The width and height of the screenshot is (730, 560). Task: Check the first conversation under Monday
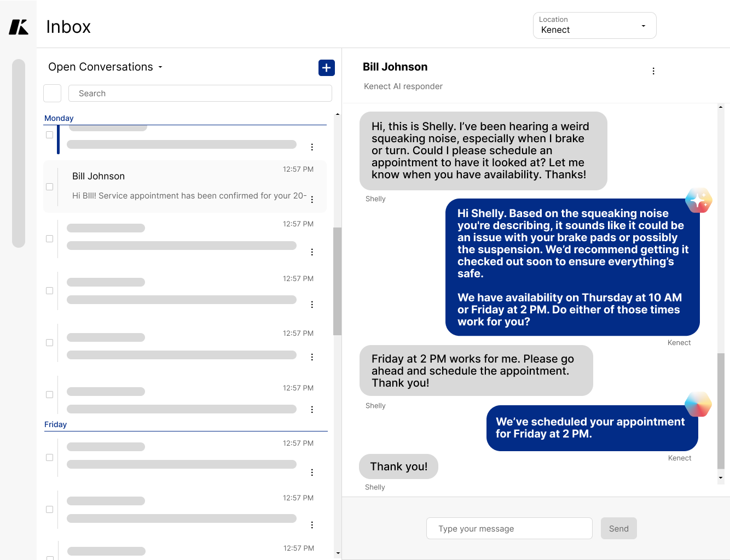[50, 135]
